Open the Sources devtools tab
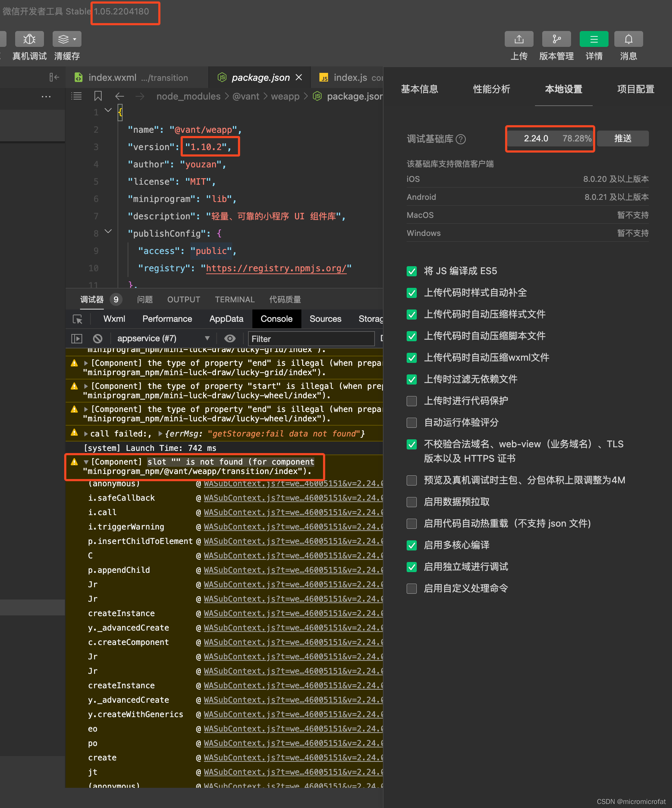The image size is (672, 808). [326, 319]
